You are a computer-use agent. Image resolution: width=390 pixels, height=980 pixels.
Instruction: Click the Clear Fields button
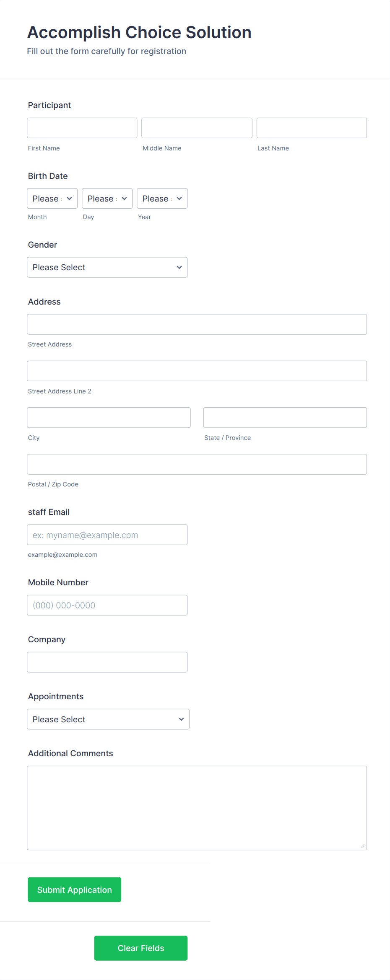pyautogui.click(x=140, y=948)
